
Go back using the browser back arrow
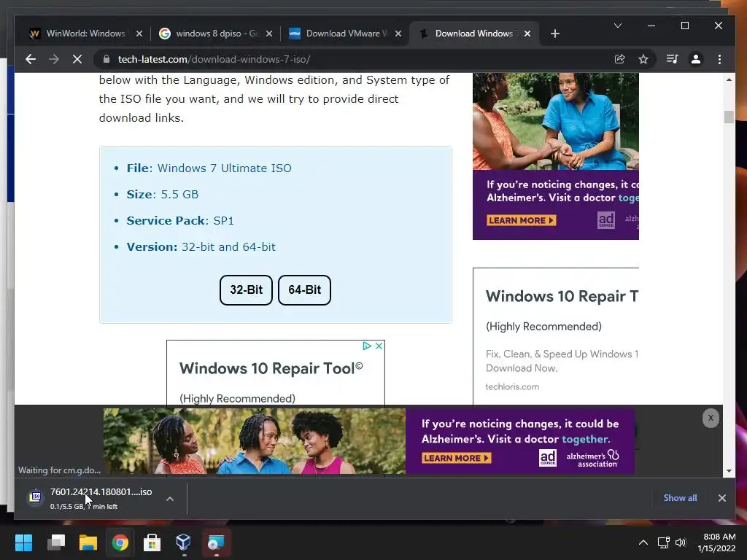pos(31,59)
